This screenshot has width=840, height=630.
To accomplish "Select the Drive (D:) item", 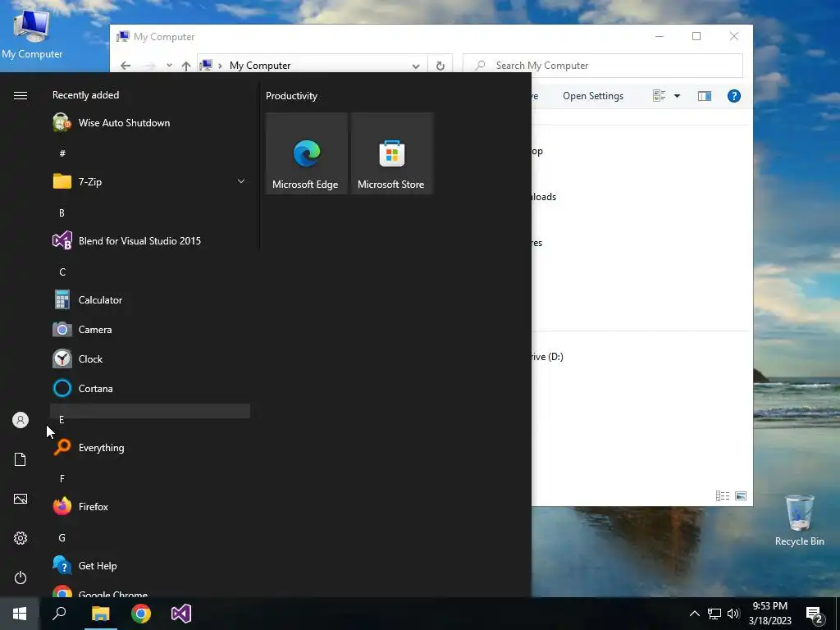I will tap(547, 357).
